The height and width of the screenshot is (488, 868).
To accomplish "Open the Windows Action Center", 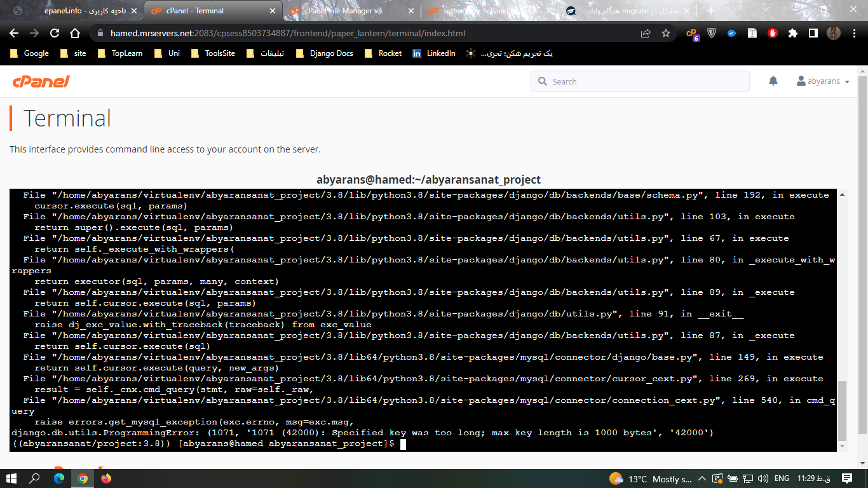I will 847,478.
